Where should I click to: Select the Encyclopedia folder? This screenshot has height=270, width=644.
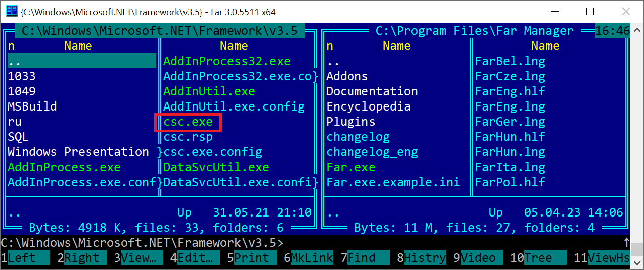(x=369, y=106)
